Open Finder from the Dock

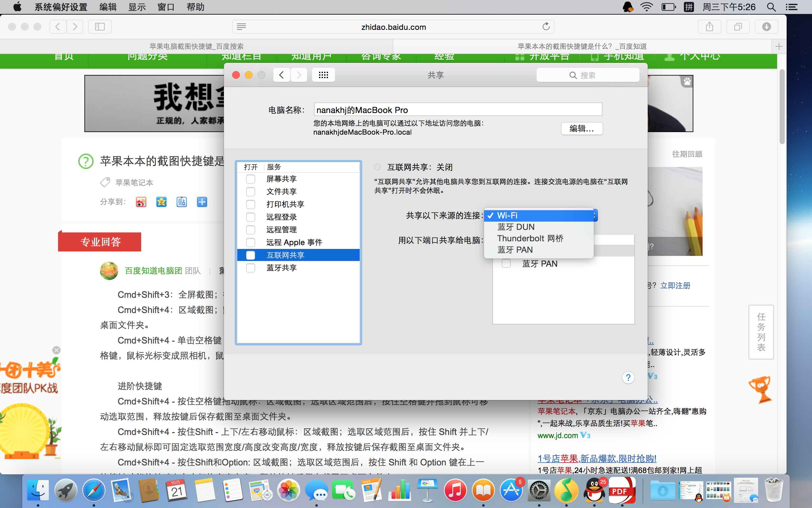(x=38, y=491)
